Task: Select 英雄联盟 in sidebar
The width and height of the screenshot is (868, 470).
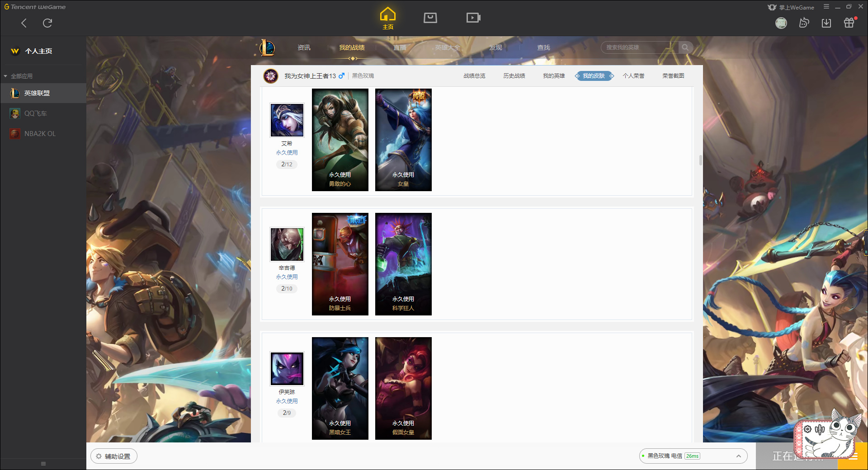Action: 43,93
